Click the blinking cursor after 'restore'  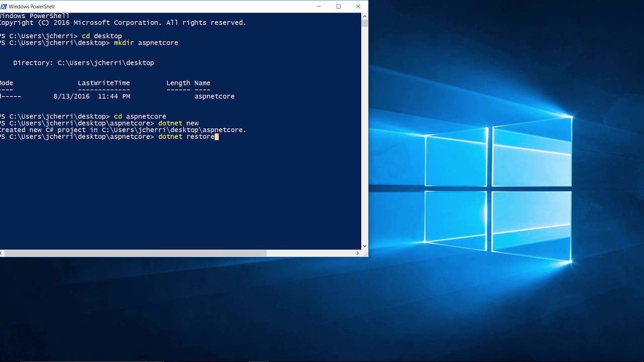click(x=217, y=137)
